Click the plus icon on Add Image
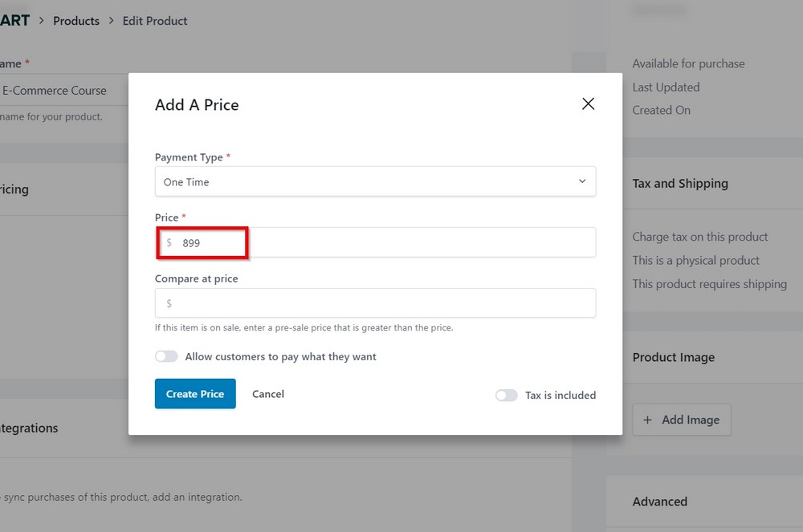 point(648,420)
